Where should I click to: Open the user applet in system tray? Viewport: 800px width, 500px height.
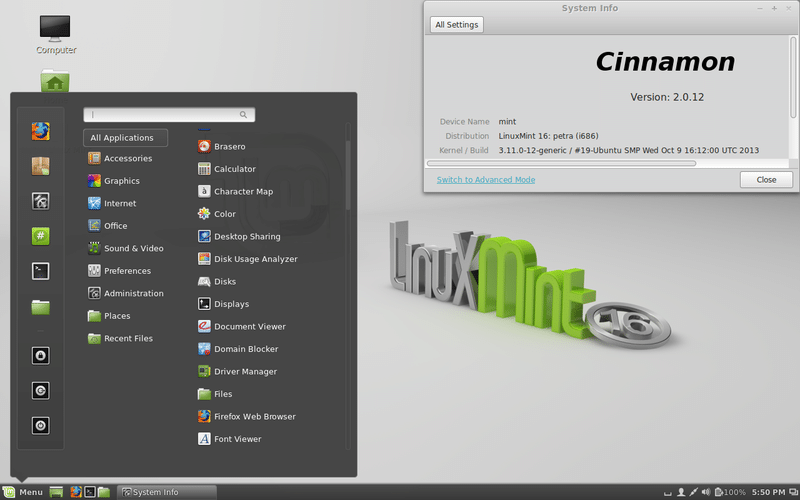click(x=681, y=492)
